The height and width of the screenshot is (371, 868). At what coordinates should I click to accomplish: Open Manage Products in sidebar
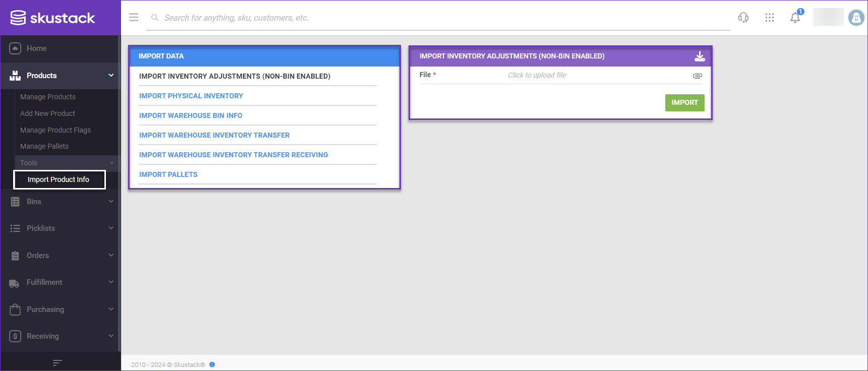(x=48, y=97)
